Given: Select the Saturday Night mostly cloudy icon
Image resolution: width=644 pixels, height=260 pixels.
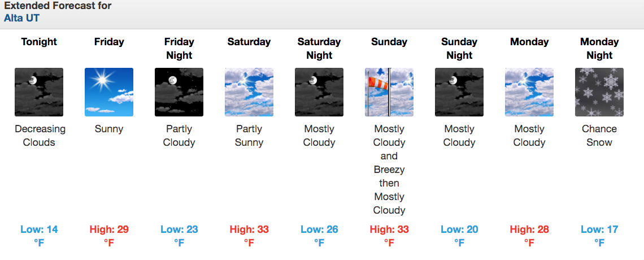Looking at the screenshot, I should click(319, 92).
